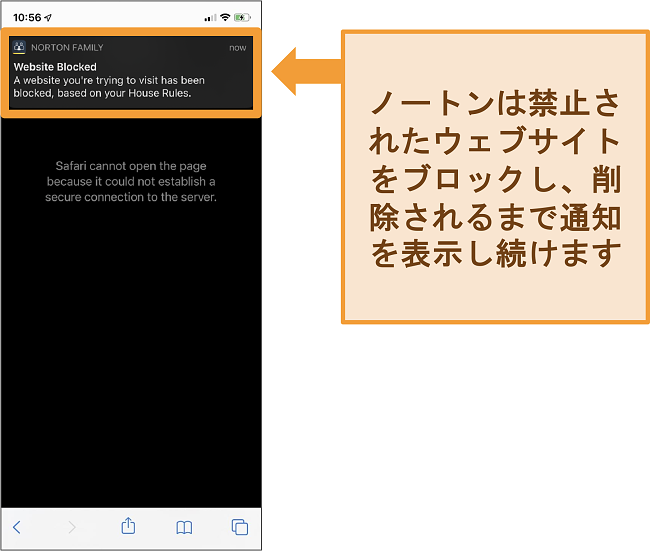Click the Japanese Norton explanation callout text
Viewport: 650px width, 551px height.
point(495,177)
